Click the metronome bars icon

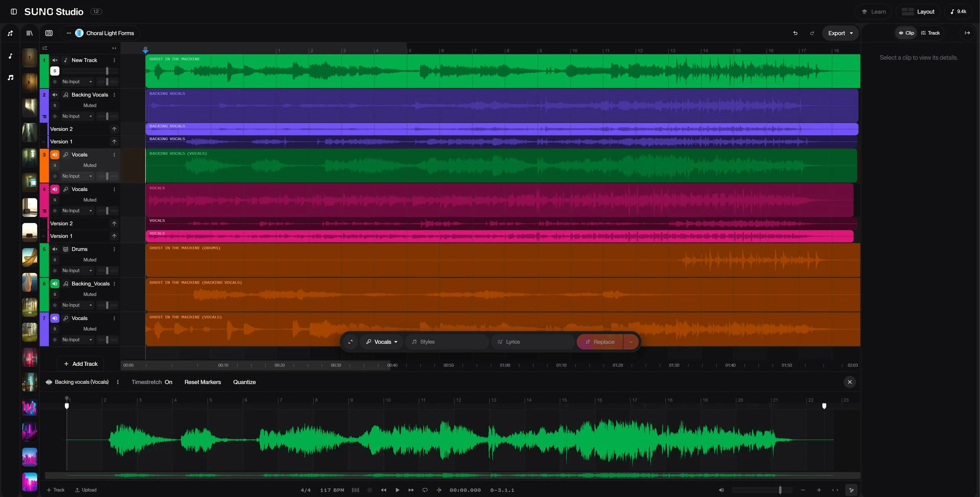355,490
